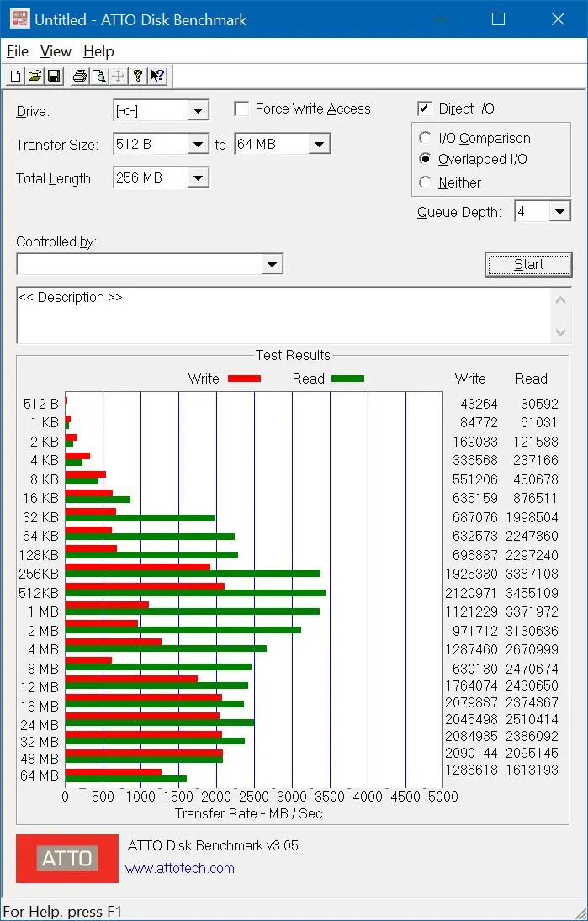Click the Test Results group title
This screenshot has width=588, height=921.
pos(293,355)
